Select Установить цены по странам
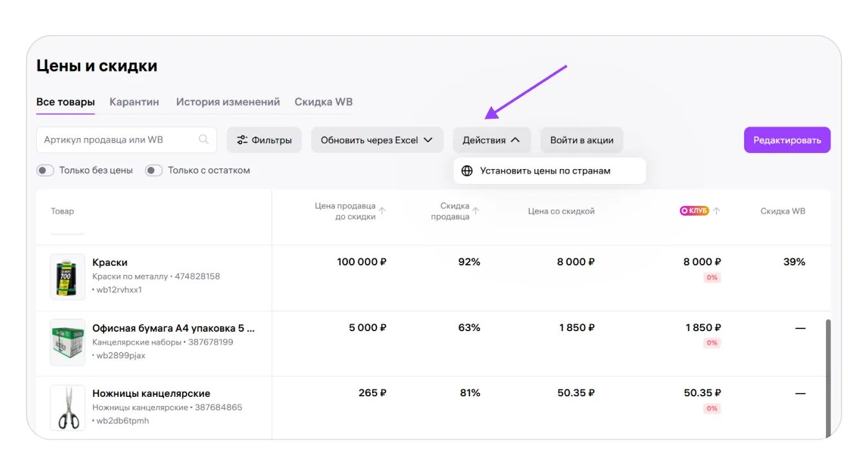 point(544,171)
